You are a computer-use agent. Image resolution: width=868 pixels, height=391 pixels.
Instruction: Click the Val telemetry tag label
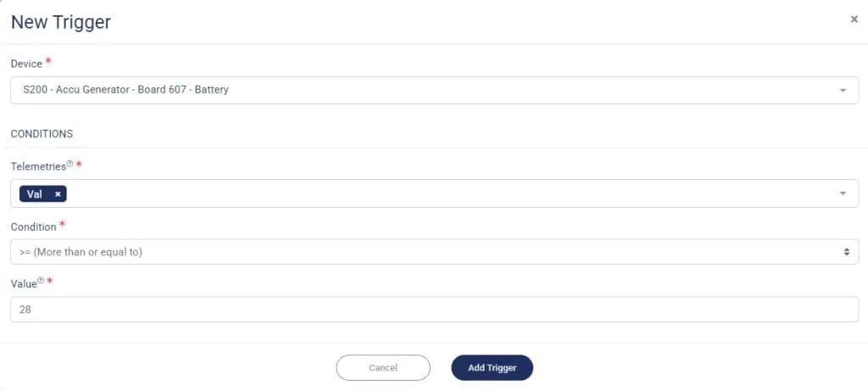[x=35, y=194]
